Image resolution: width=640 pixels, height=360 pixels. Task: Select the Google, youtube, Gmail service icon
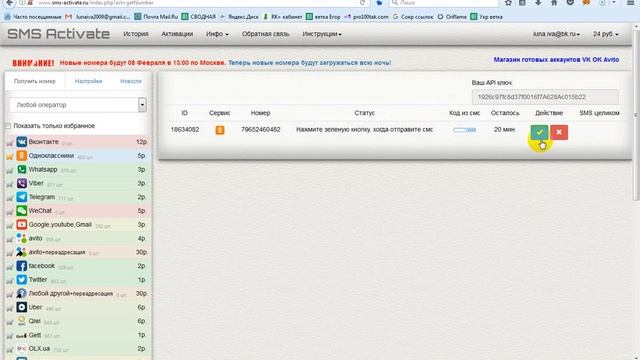click(22, 224)
